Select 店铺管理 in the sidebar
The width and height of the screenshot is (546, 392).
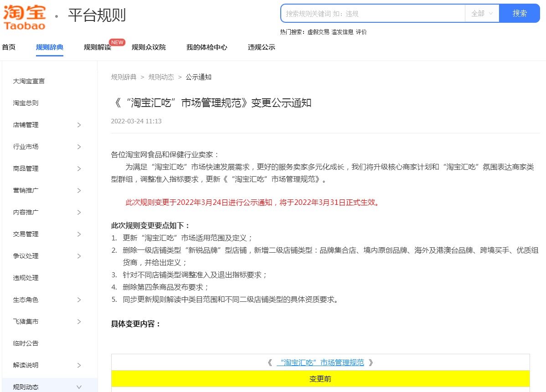[26, 125]
